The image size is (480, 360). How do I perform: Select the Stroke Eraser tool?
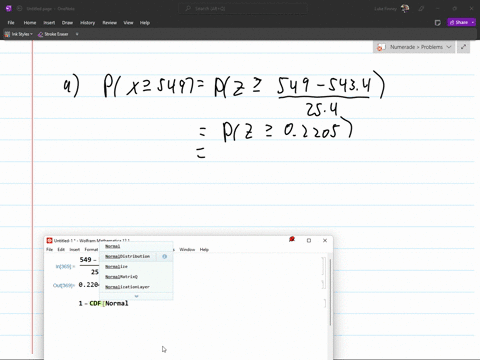[x=53, y=34]
